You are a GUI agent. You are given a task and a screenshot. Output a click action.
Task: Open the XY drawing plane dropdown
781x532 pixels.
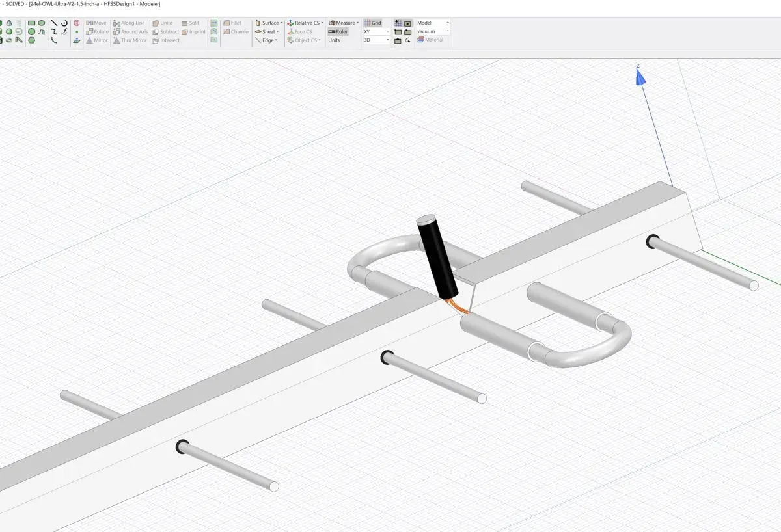(376, 31)
